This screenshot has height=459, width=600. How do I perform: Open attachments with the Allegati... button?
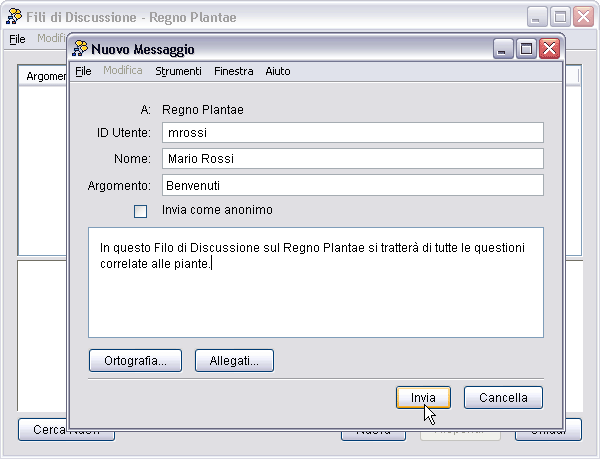(234, 360)
